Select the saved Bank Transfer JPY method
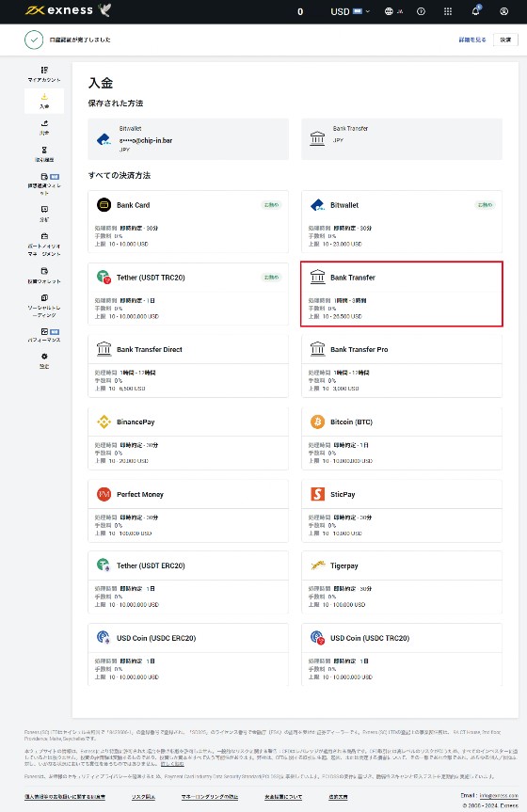This screenshot has height=812, width=527. click(x=402, y=139)
